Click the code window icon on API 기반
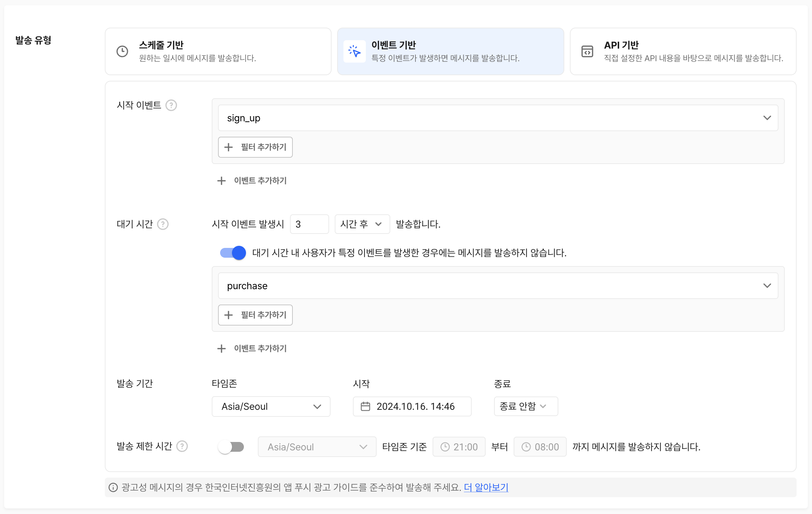 587,51
